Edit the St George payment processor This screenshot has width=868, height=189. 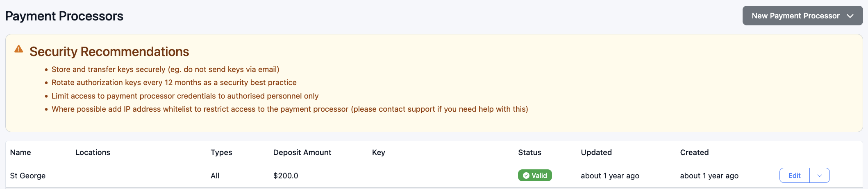point(794,175)
